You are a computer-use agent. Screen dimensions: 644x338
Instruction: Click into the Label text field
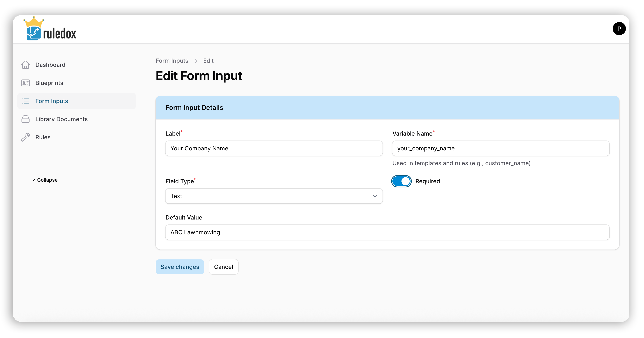[273, 148]
